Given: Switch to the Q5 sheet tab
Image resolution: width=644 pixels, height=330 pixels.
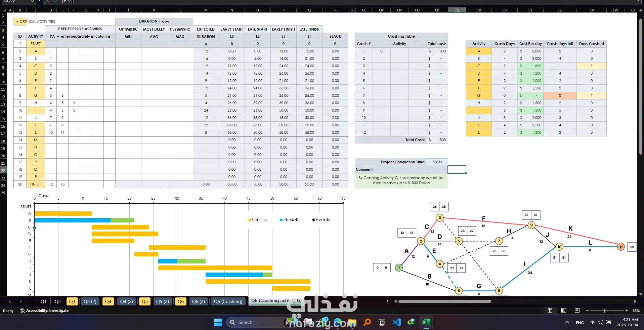Looking at the screenshot, I should pyautogui.click(x=145, y=301).
